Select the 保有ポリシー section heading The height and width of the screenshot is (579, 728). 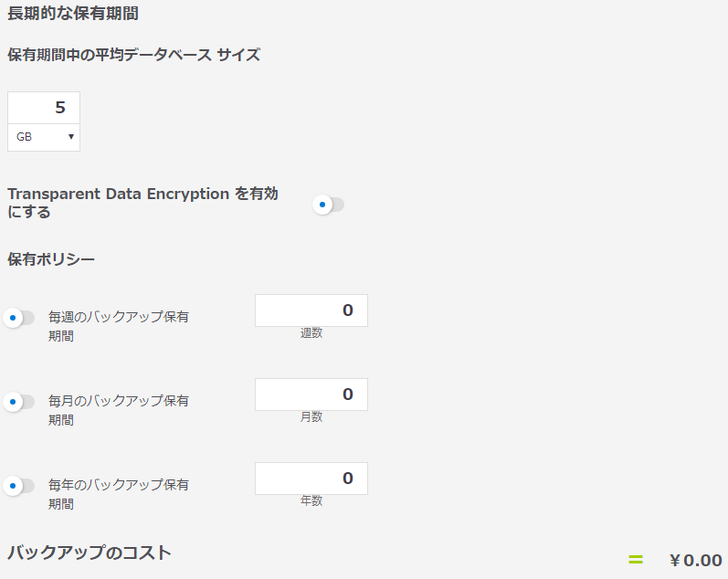[51, 258]
